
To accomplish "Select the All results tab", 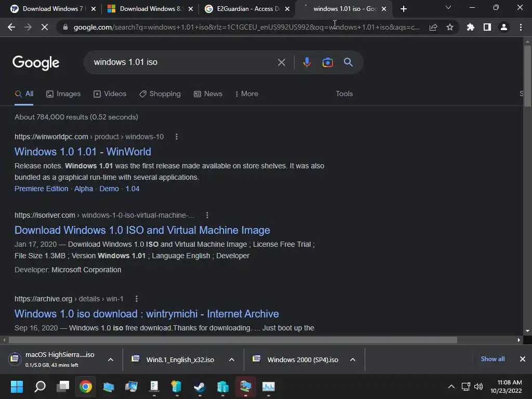I will coord(24,94).
